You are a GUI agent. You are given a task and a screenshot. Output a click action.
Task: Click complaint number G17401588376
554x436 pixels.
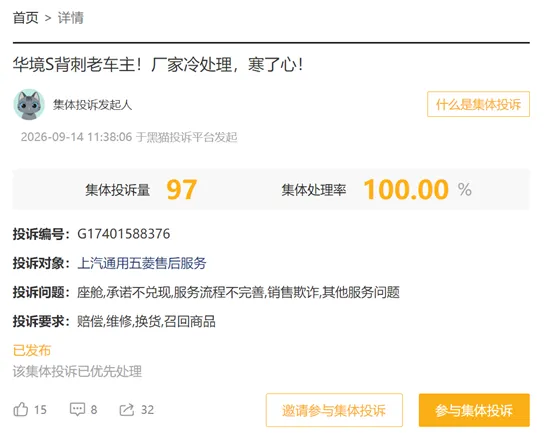point(124,234)
